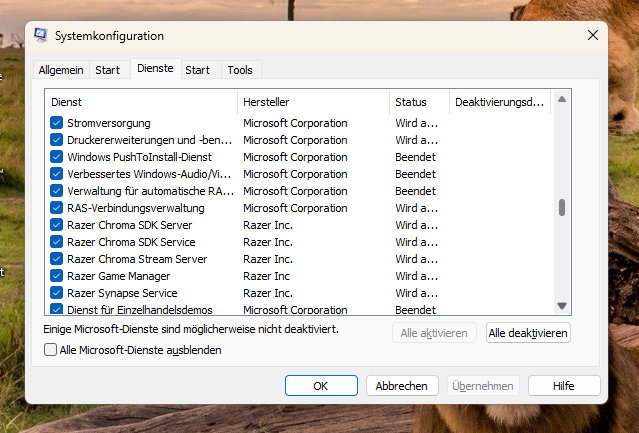This screenshot has height=433, width=639.
Task: Click the scroll up arrow of the services list
Action: coord(562,99)
